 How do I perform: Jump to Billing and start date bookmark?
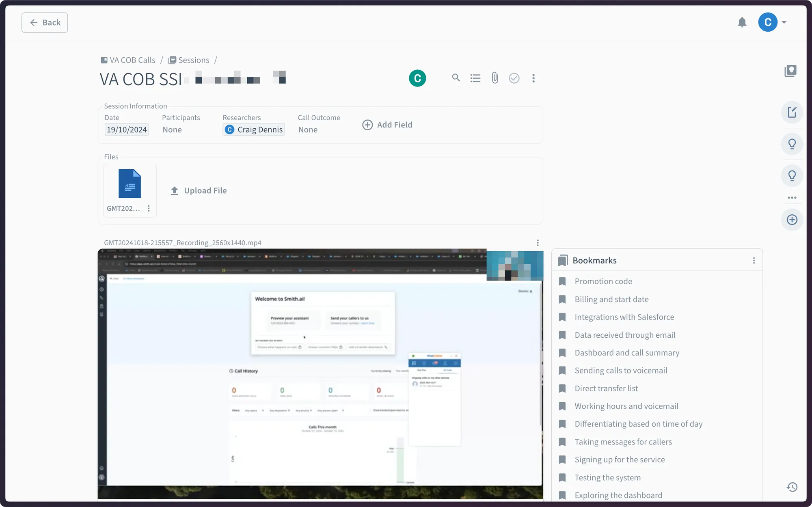click(611, 299)
